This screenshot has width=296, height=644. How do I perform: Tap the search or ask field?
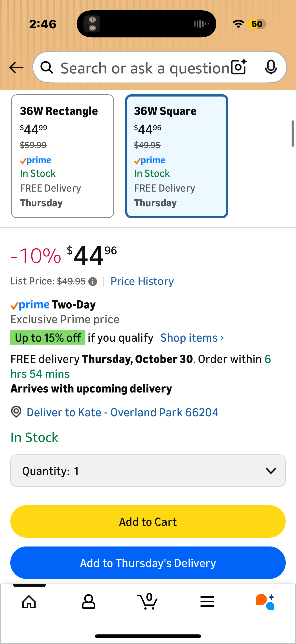145,68
